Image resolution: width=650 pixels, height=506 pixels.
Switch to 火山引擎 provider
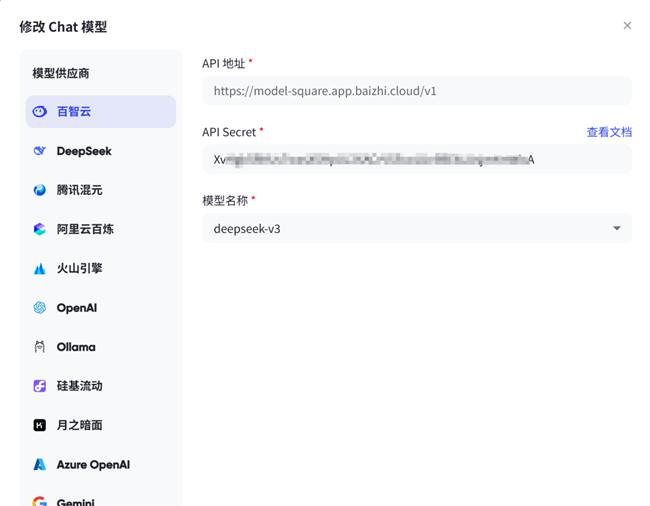(x=101, y=269)
